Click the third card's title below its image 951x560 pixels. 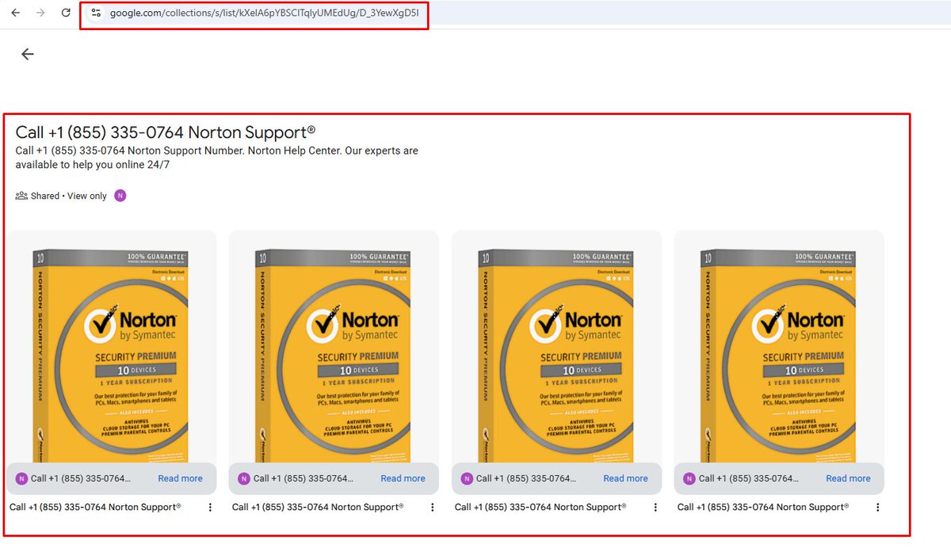[540, 507]
